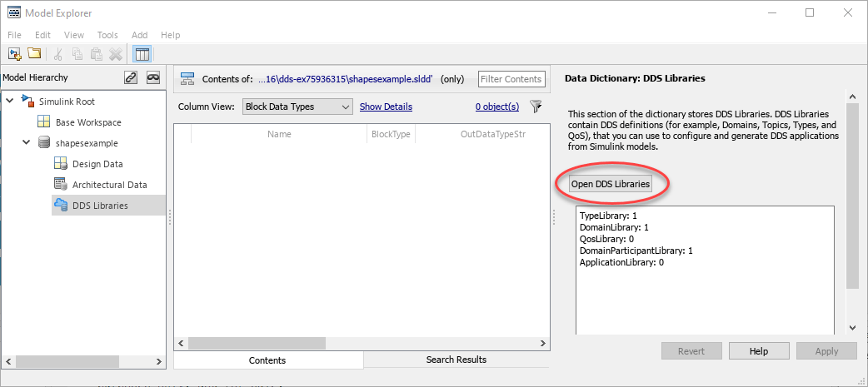Maximize the Model Explorer window

pos(810,12)
